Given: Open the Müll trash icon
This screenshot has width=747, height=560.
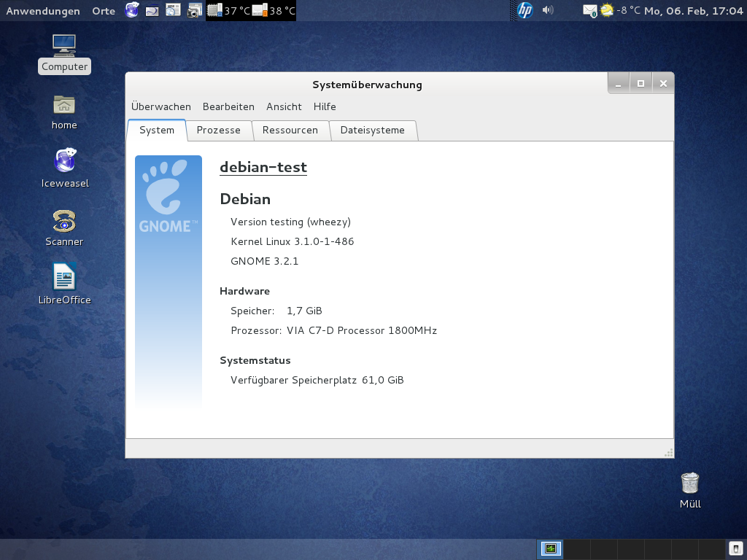Looking at the screenshot, I should [689, 483].
